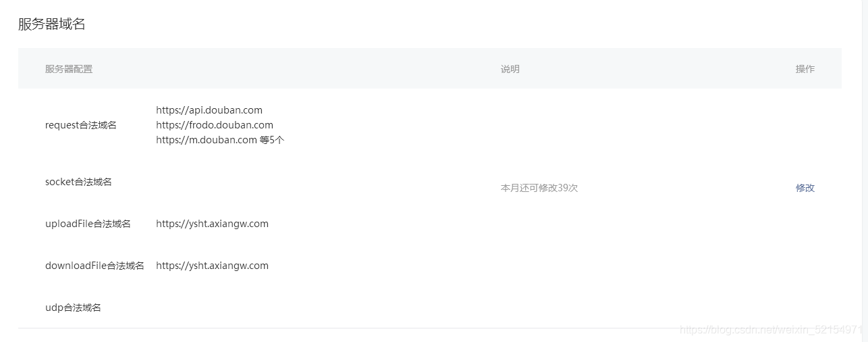Select the downloadFile合法域名 label
The width and height of the screenshot is (868, 342).
[94, 266]
